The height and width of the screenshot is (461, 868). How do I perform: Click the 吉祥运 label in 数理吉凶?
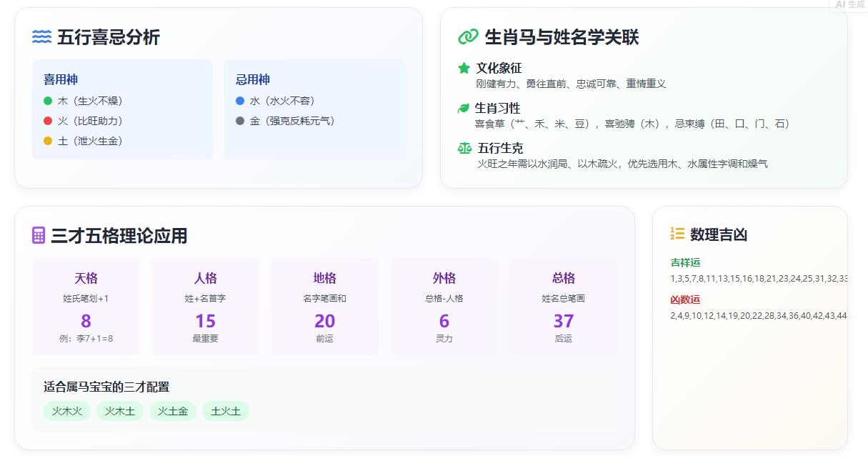click(685, 262)
